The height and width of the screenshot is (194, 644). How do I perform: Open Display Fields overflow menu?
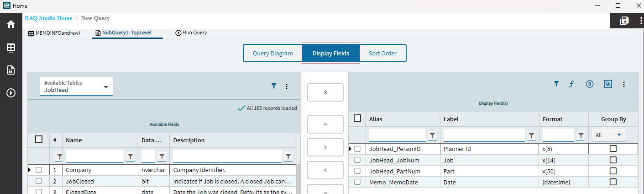tap(624, 84)
